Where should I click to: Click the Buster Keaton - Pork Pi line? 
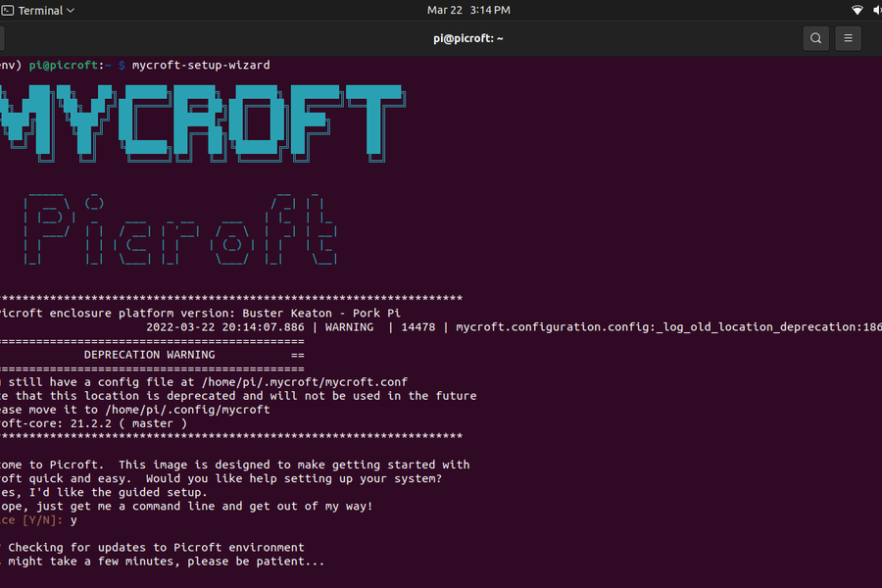pos(200,313)
